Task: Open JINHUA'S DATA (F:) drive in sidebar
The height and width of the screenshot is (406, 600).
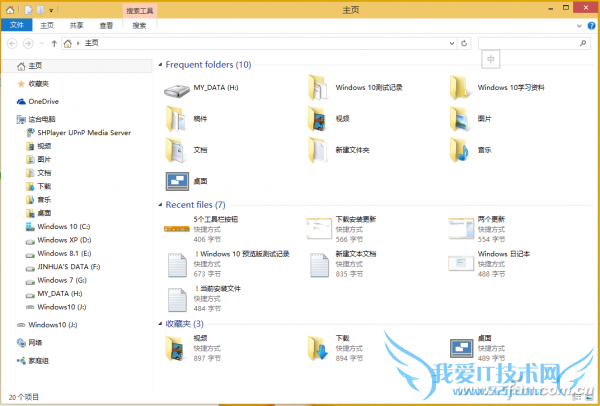Action: [x=63, y=267]
